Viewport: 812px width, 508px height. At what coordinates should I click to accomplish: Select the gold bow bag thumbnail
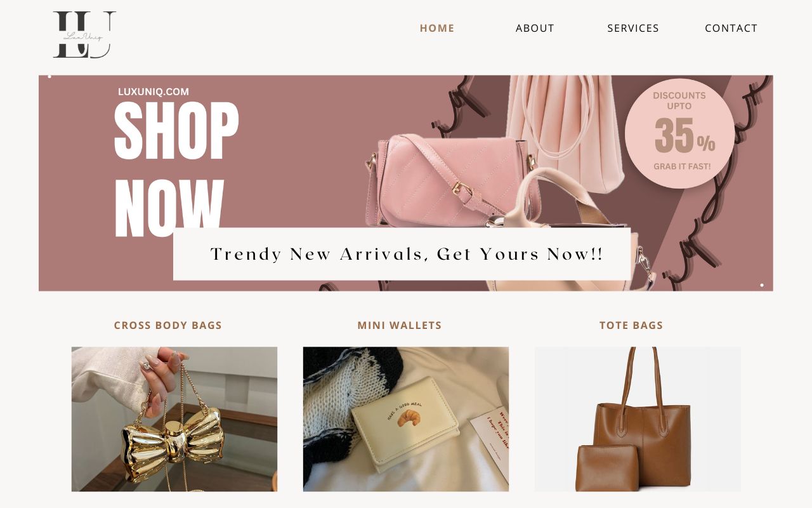174,419
